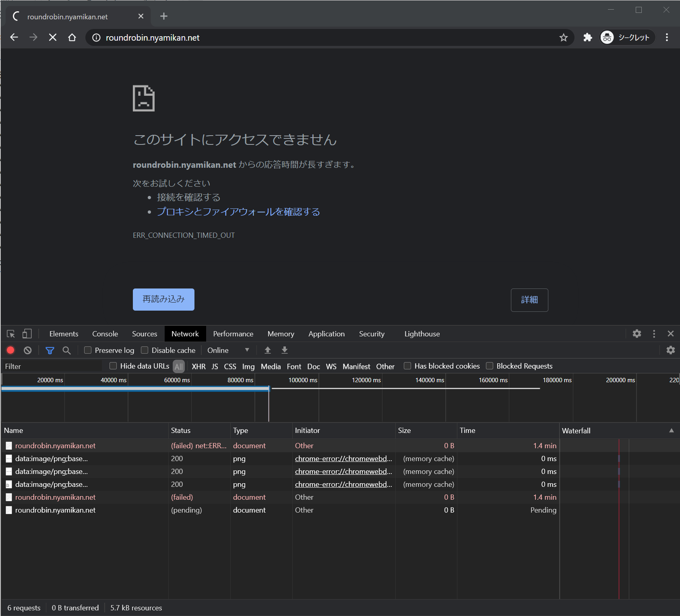Check Hide data URLs
Viewport: 680px width, 616px height.
[x=113, y=366]
